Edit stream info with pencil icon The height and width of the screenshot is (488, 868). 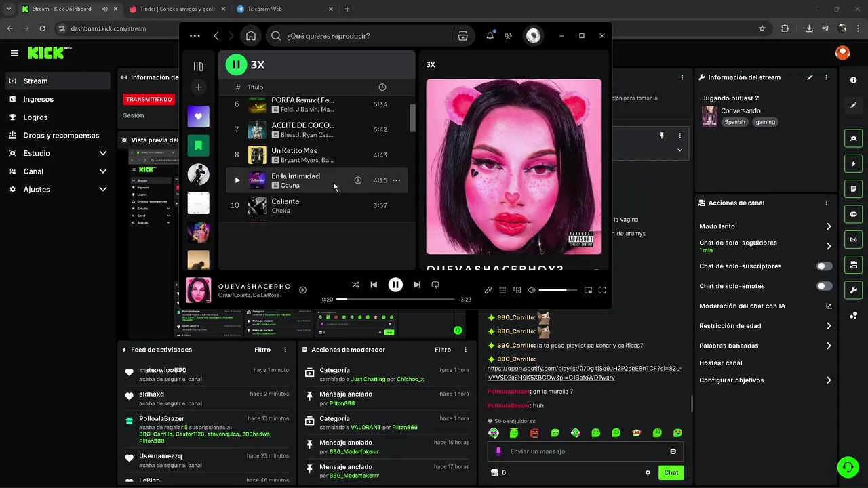810,77
